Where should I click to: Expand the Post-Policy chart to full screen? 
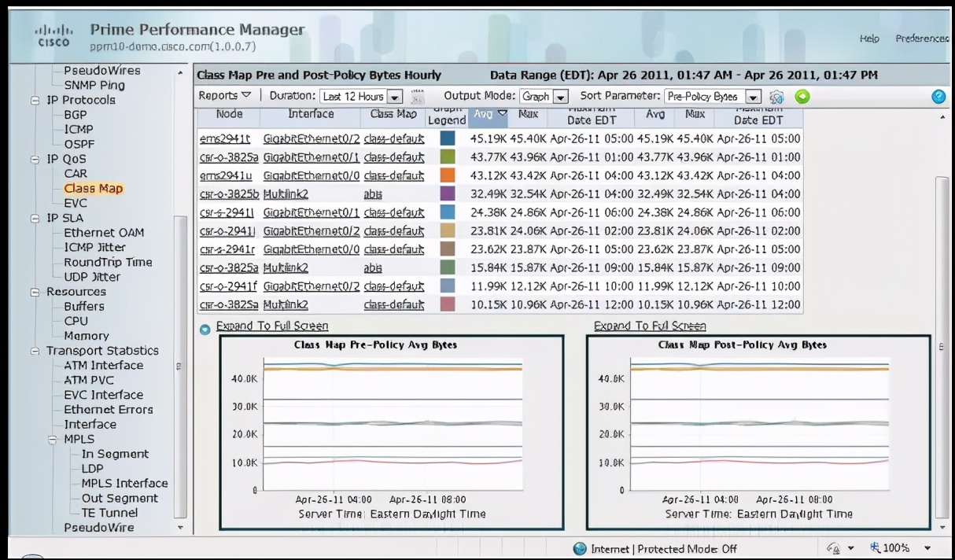650,326
